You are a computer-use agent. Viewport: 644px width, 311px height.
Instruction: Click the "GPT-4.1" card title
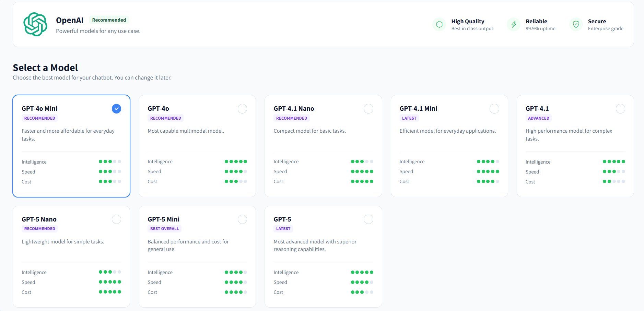pos(537,109)
